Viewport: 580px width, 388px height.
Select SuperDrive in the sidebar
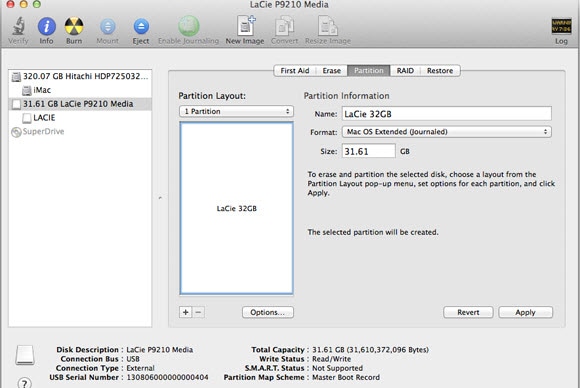click(x=80, y=132)
